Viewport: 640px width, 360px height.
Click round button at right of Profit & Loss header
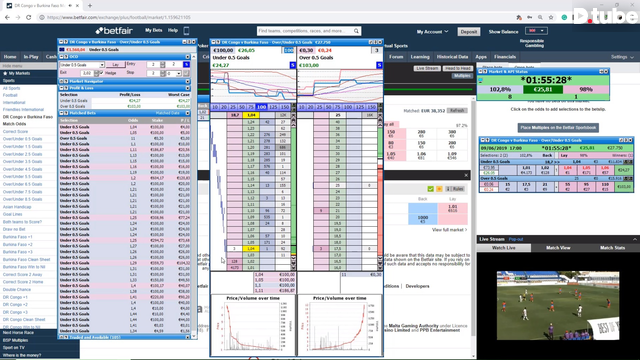[x=188, y=88]
